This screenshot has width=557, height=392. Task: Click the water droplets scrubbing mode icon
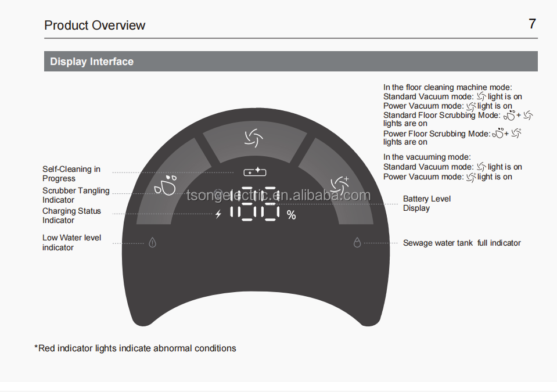(166, 185)
